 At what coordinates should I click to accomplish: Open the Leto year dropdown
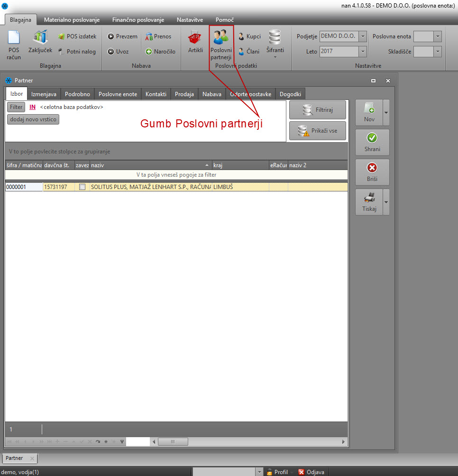(x=363, y=52)
